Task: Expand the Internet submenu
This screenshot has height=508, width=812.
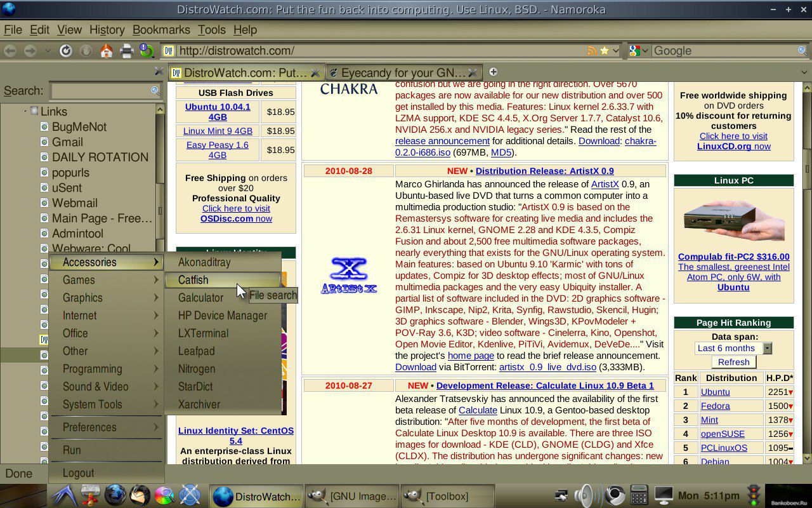Action: click(x=106, y=316)
